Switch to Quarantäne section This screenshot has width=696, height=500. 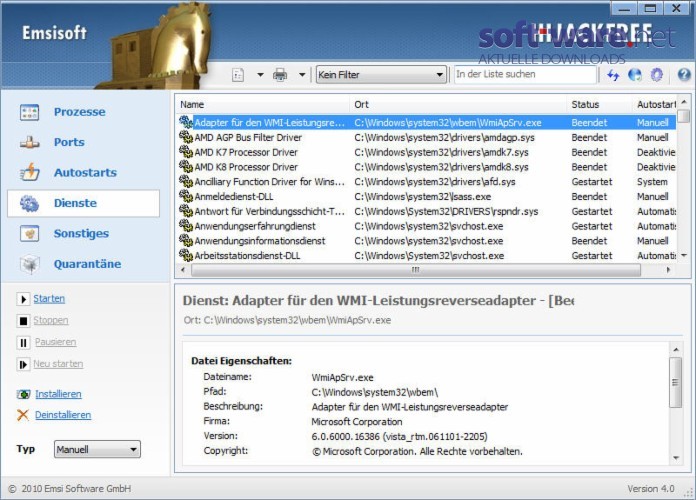87,264
